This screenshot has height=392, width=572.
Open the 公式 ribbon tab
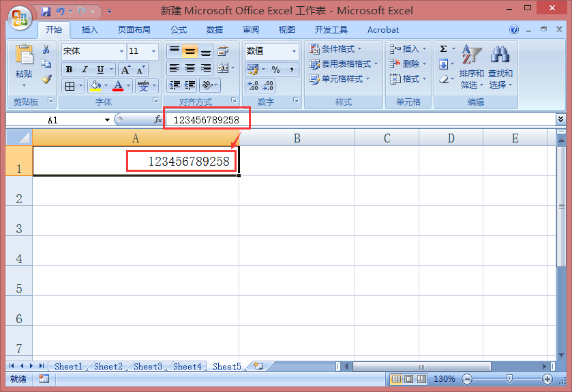179,30
